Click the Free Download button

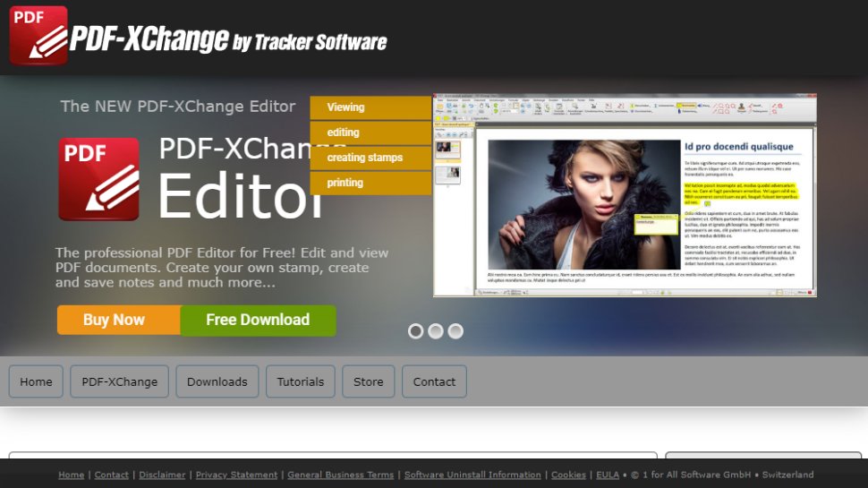[x=258, y=321]
